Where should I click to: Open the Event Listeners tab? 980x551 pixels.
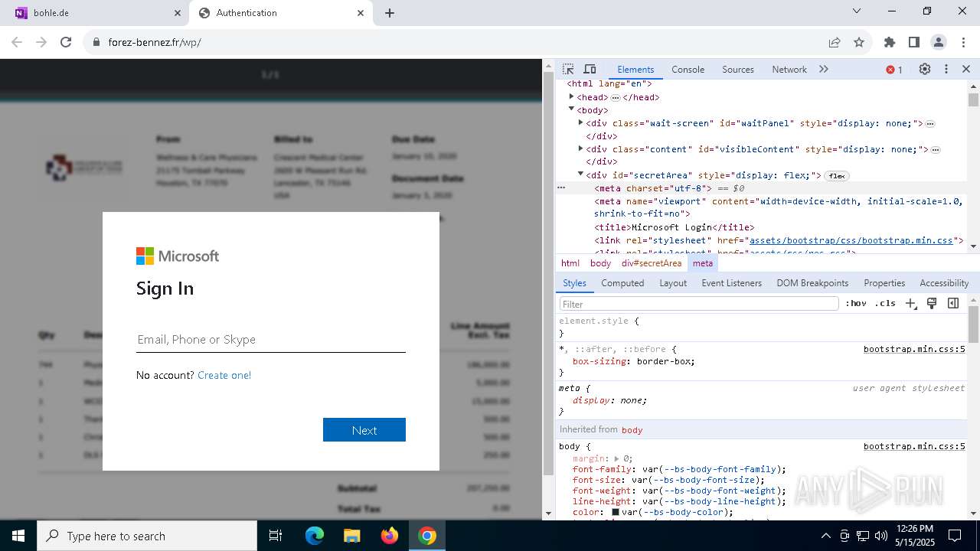pos(732,282)
